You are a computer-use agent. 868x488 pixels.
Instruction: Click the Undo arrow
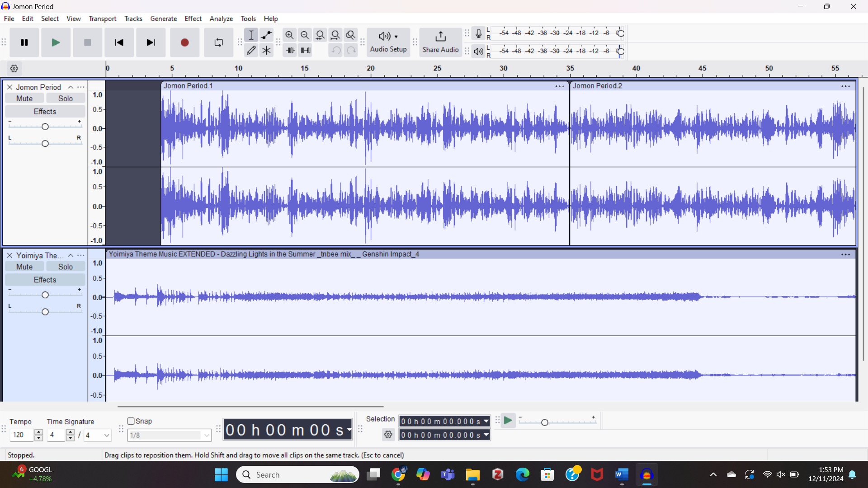(x=336, y=51)
